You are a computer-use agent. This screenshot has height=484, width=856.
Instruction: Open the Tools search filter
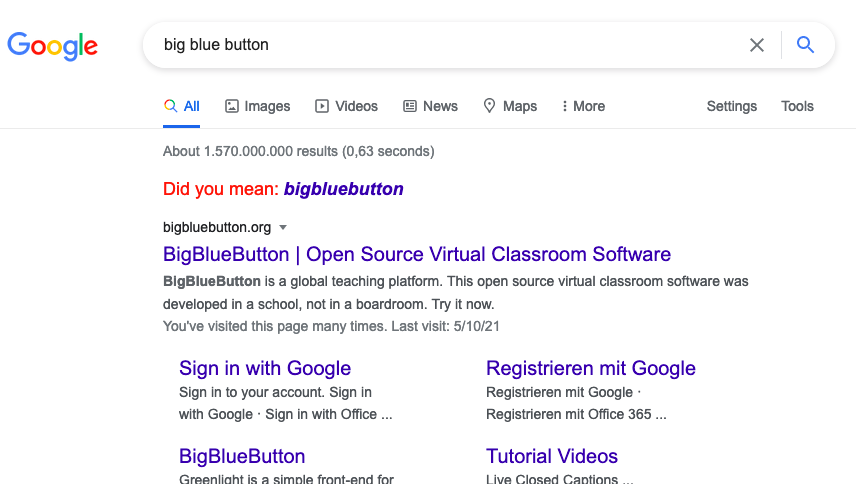click(x=797, y=106)
